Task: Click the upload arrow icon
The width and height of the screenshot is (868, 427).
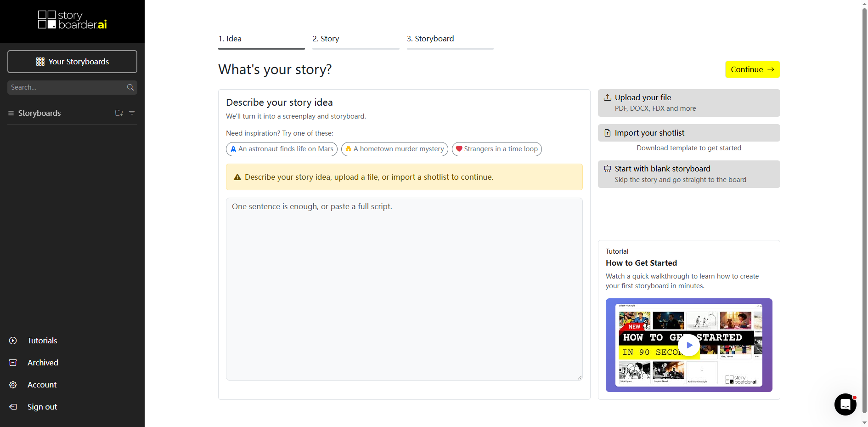Action: 608,97
